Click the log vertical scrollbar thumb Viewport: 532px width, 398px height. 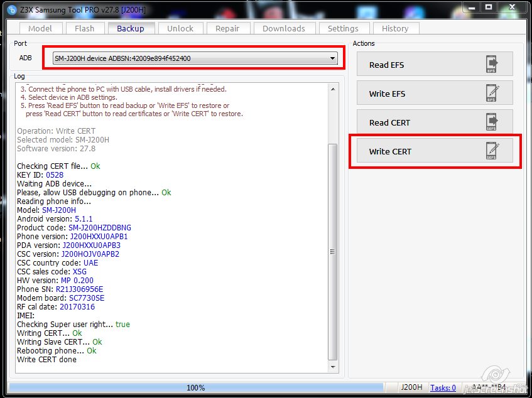(x=333, y=252)
